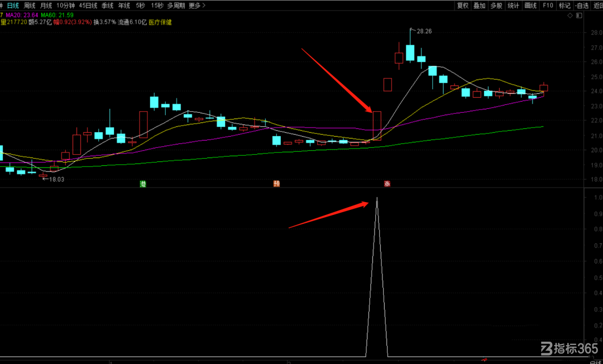The height and width of the screenshot is (364, 603).
Task: Open the 统计 statistics button
Action: coord(514,6)
